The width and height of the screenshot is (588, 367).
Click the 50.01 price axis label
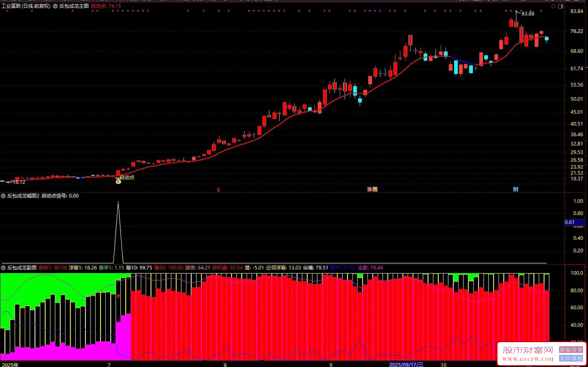point(577,99)
